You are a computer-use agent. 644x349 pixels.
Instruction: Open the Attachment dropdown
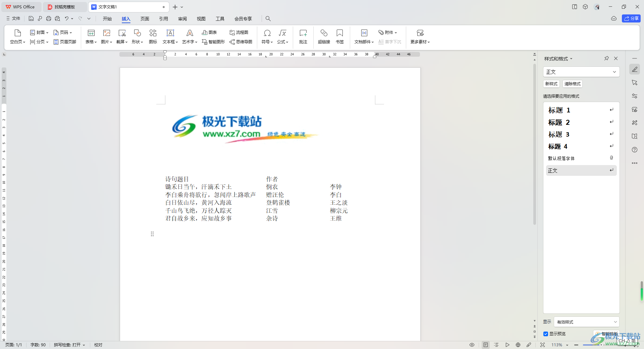point(388,33)
